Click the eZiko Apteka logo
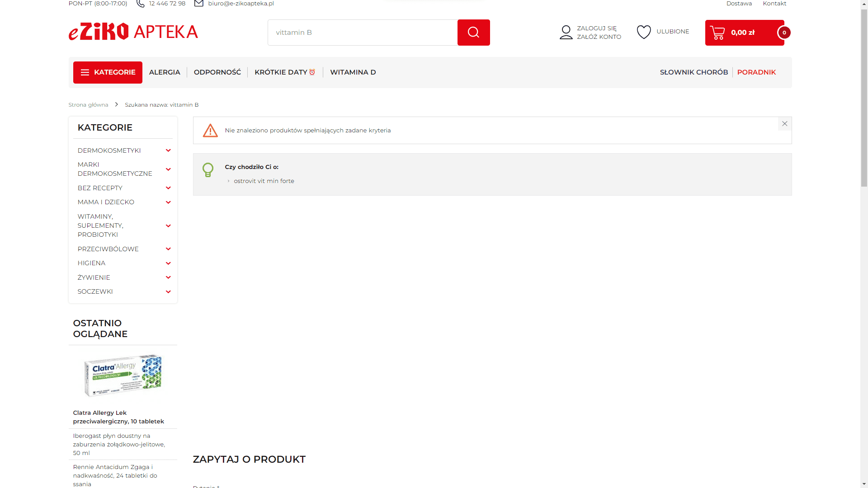This screenshot has height=488, width=868. click(133, 32)
